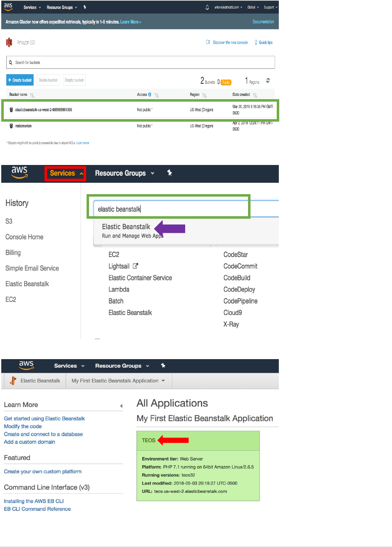Open the Support dropdown menu

click(270, 7)
